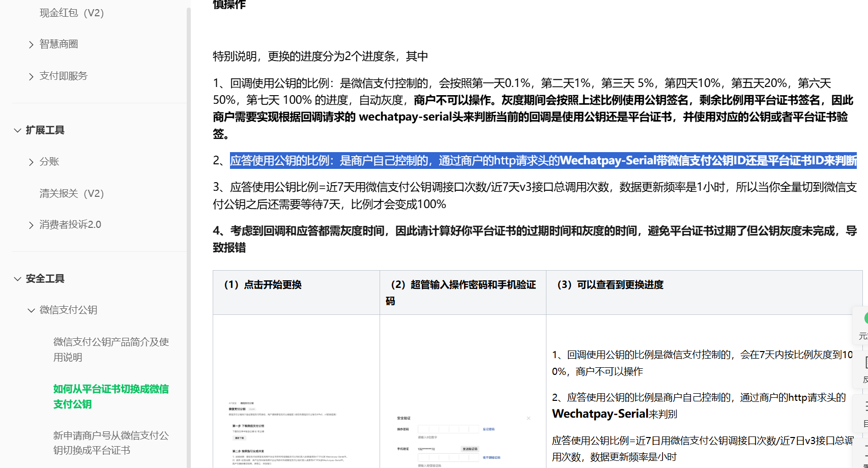Expand the 智慧商圈 sidebar section
The image size is (868, 468).
[31, 44]
